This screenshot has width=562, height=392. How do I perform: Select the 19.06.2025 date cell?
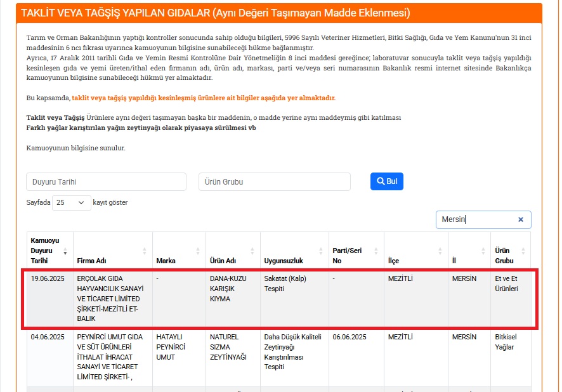click(50, 298)
